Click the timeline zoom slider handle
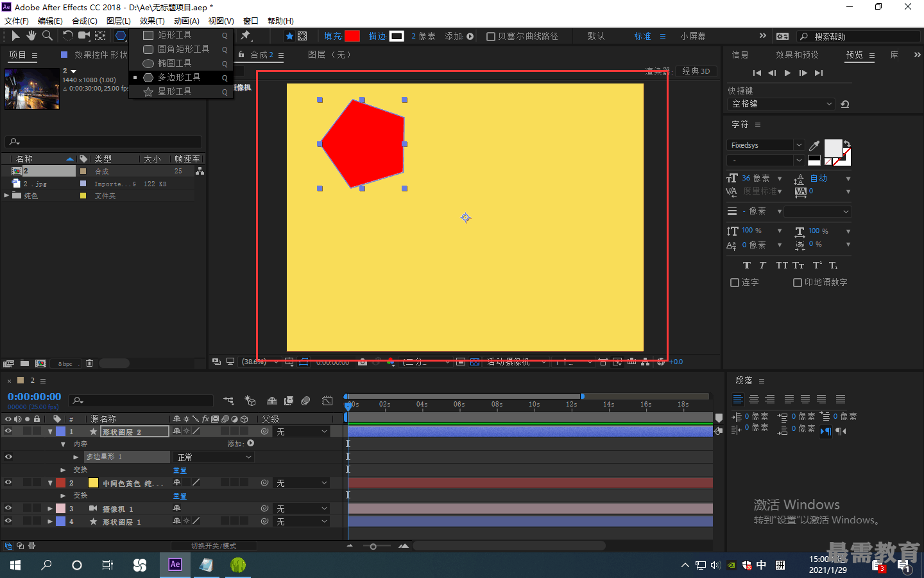Screen dimensions: 924x578 373,547
